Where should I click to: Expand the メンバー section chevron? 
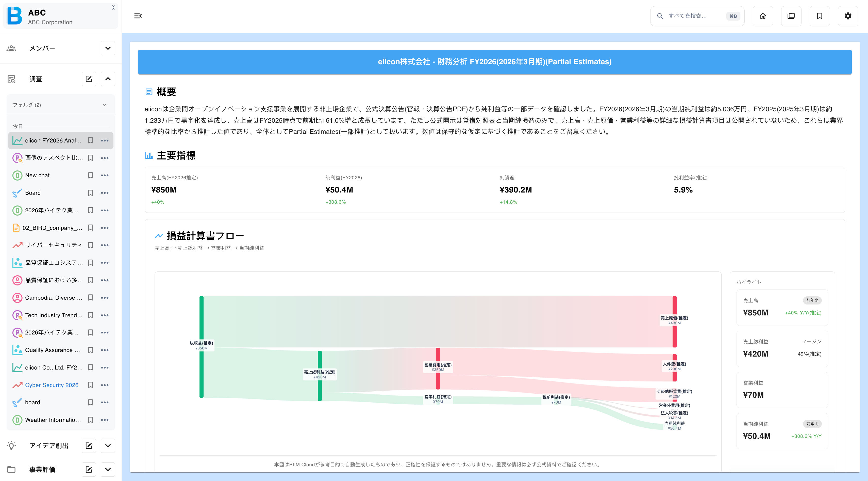108,48
